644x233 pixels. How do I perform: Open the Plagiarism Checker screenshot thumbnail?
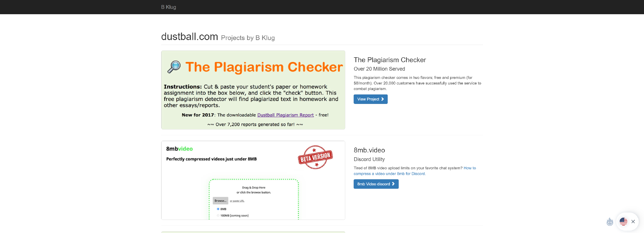point(253,90)
